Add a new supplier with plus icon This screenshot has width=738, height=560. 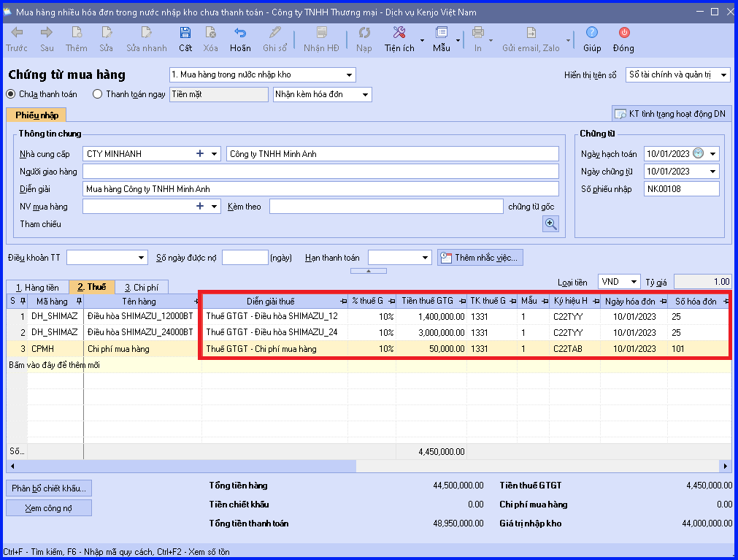(x=200, y=153)
